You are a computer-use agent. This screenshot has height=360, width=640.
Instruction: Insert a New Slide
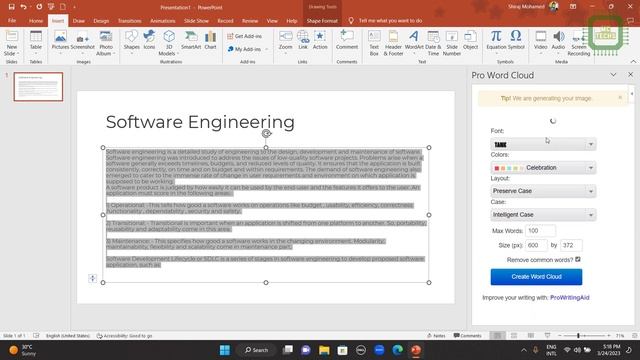tap(11, 43)
